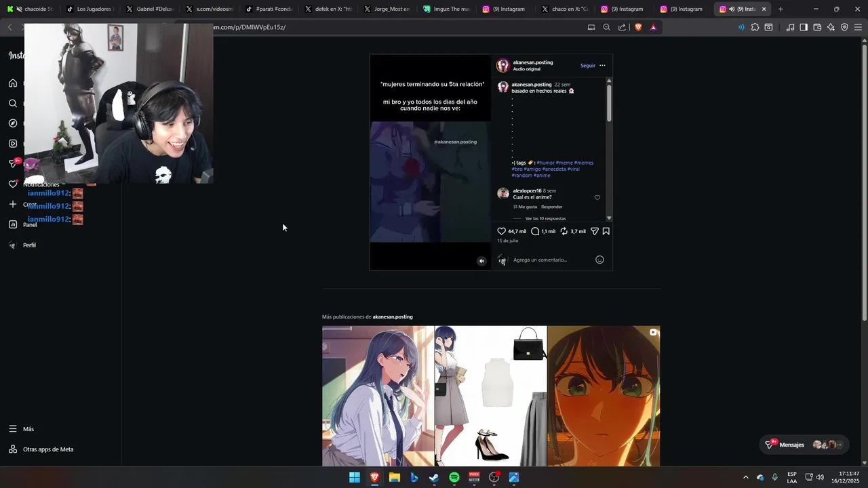The height and width of the screenshot is (488, 868).
Task: Open a new browser tab
Action: [781, 9]
